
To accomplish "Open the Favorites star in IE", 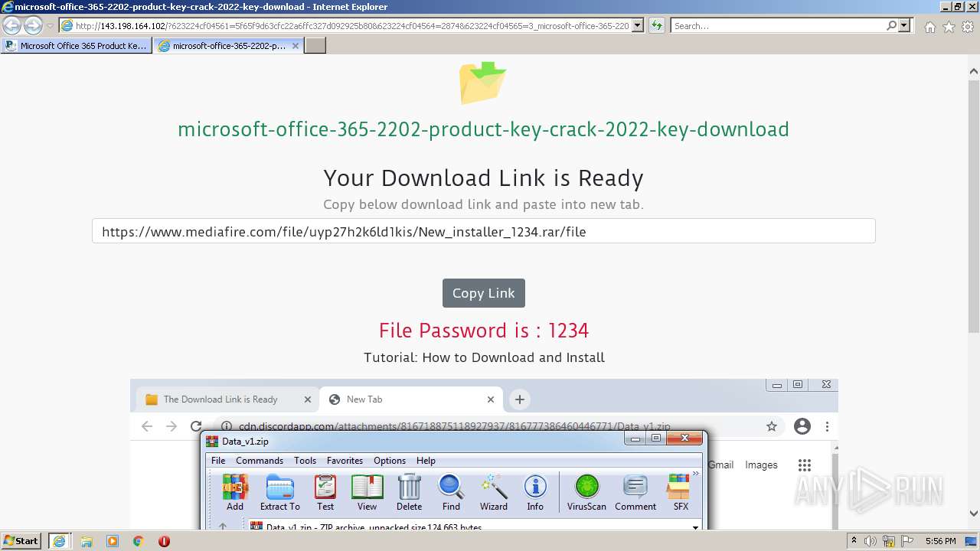I will 949,27.
